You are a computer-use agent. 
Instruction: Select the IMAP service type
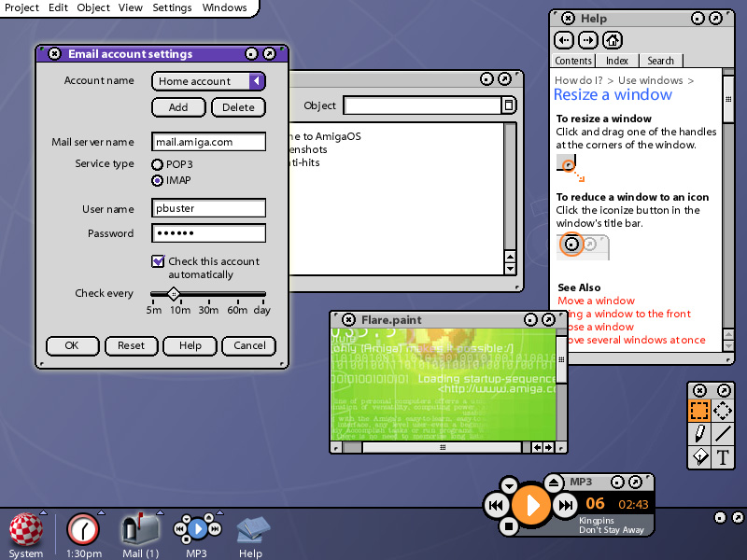coord(158,180)
